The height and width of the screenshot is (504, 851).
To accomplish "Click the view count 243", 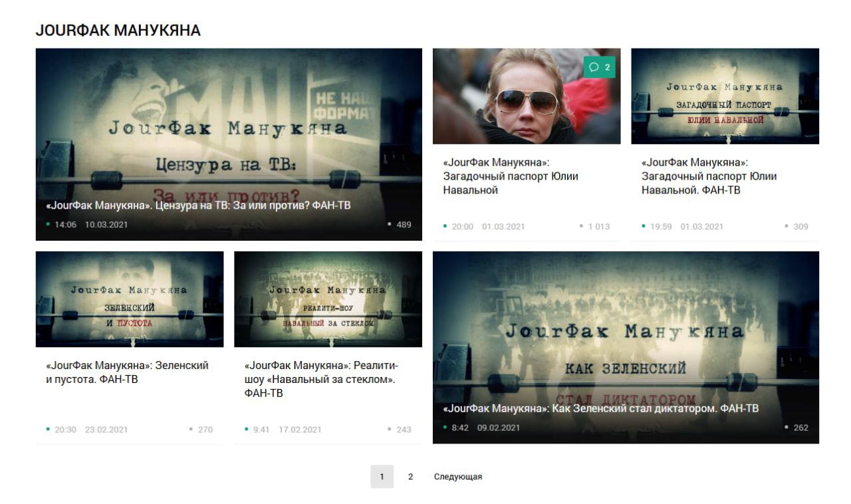I will point(400,430).
